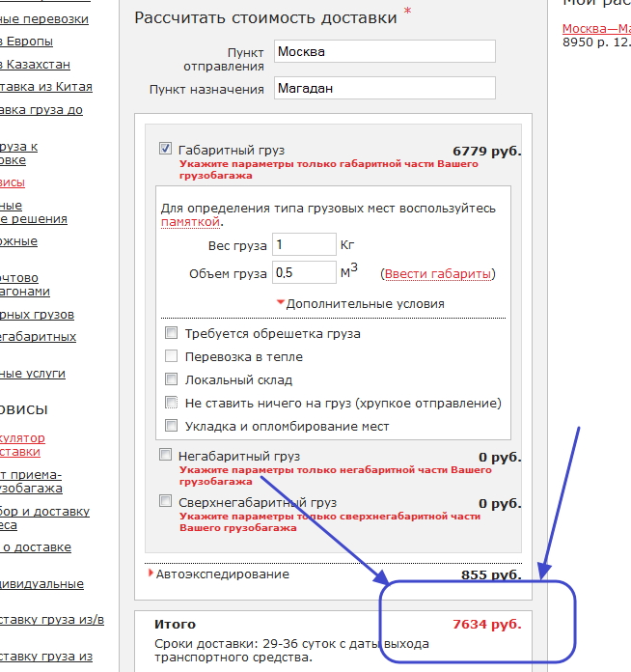Focus the Вес груза input
The width and height of the screenshot is (631, 672).
(x=304, y=244)
